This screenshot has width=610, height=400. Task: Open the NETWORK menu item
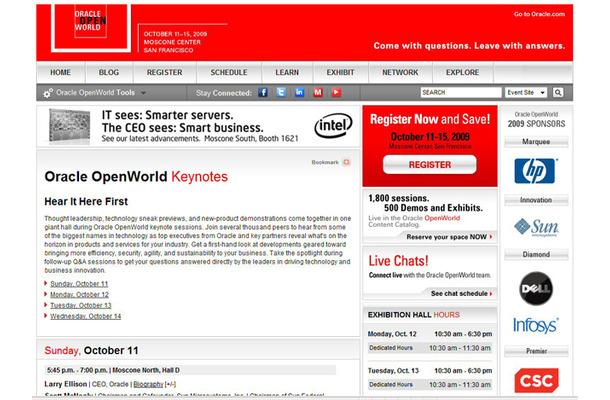[x=400, y=72]
